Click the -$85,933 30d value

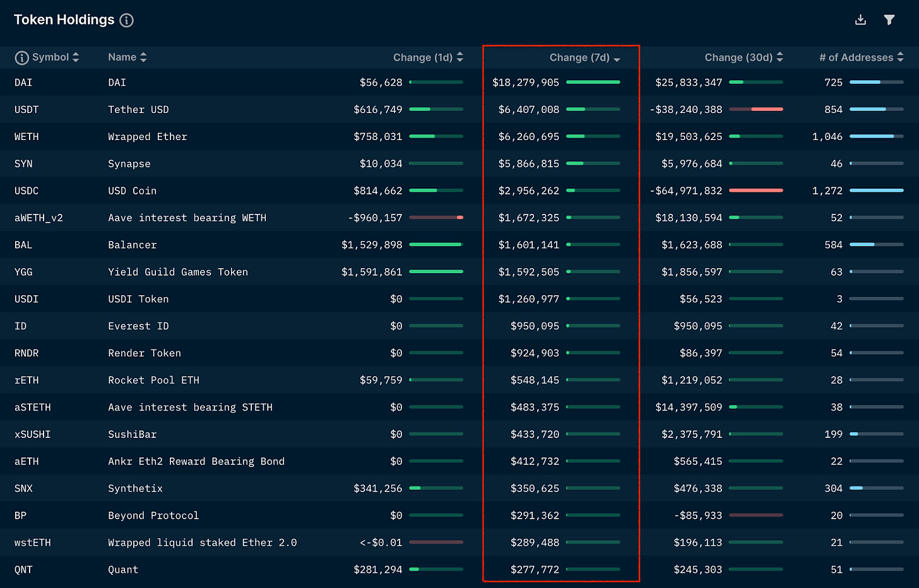698,516
